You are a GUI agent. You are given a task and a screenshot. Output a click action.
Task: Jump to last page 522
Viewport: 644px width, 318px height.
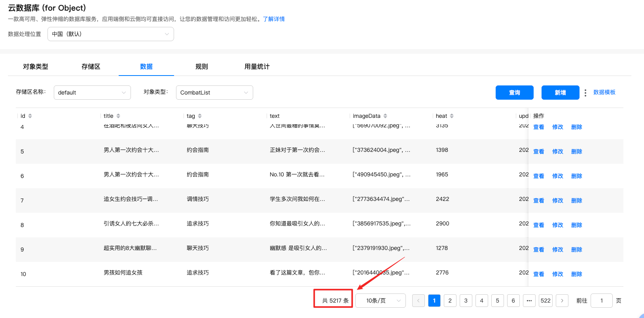pyautogui.click(x=546, y=301)
